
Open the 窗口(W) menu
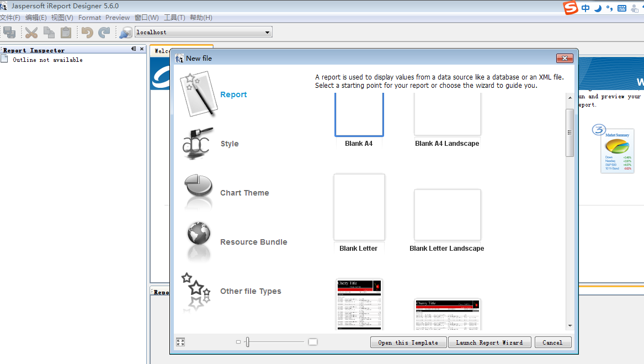[x=147, y=18]
